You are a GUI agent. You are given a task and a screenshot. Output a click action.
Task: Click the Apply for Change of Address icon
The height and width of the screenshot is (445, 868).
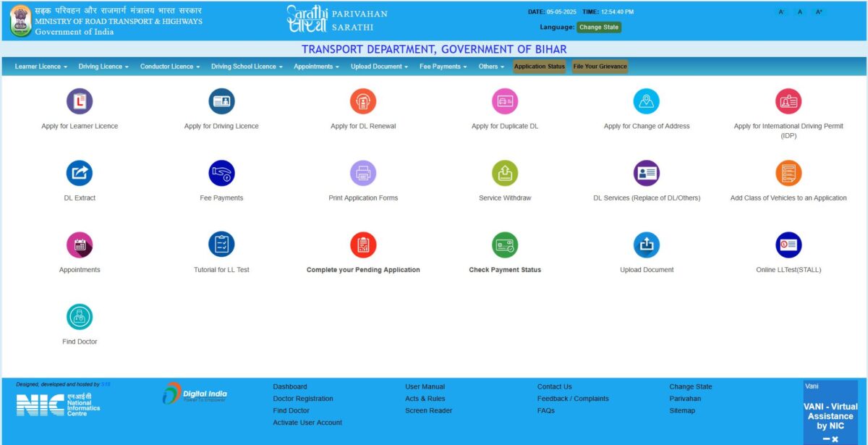647,101
